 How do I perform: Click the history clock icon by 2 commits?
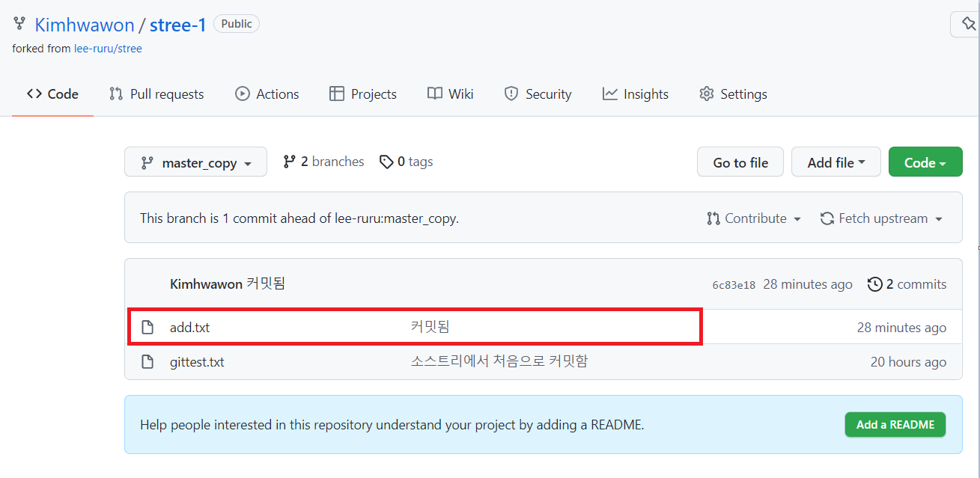[874, 284]
